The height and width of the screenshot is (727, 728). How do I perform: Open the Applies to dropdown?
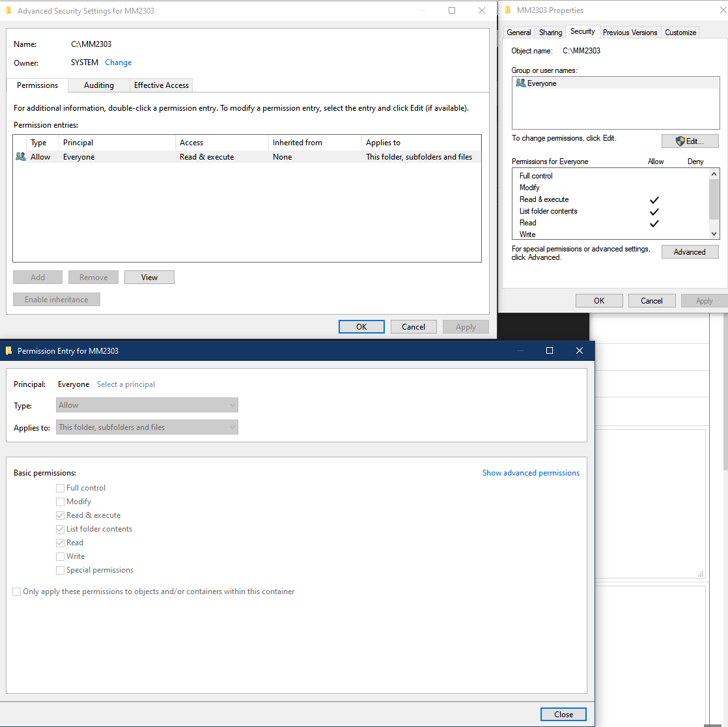[147, 427]
